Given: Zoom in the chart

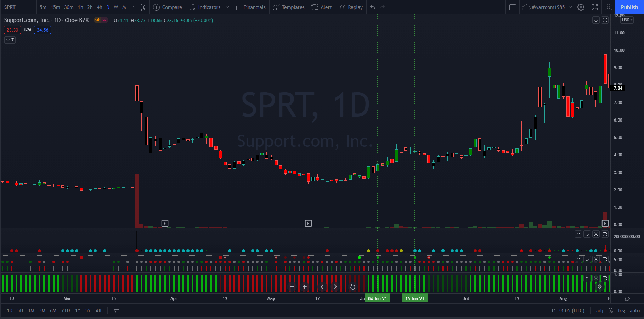Looking at the screenshot, I should (305, 287).
